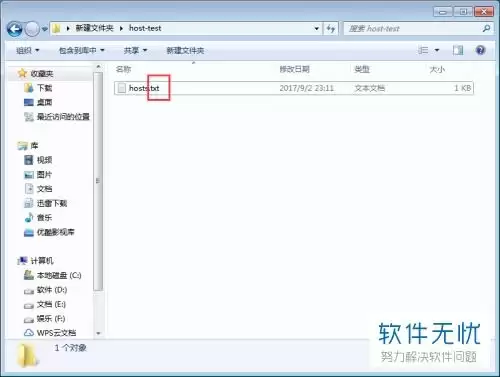Viewport: 500px width, 377px height.
Task: Click the 库 libraries icon
Action: coord(22,146)
